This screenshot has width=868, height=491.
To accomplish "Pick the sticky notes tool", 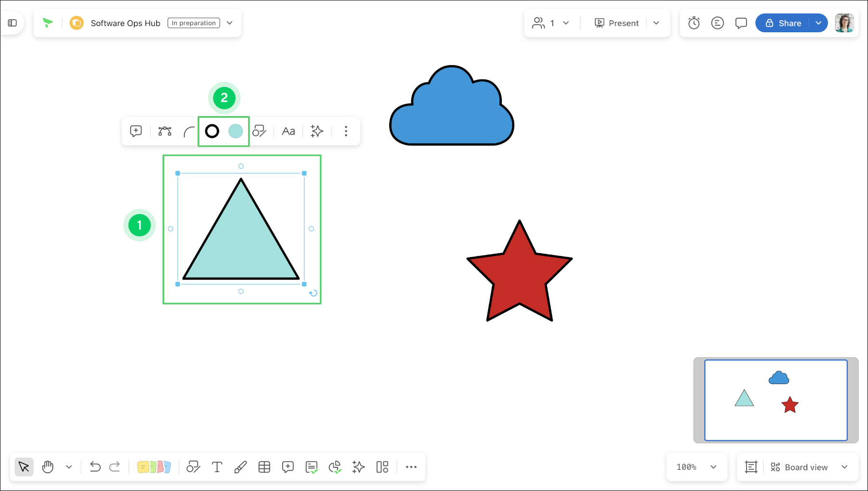I will point(154,467).
